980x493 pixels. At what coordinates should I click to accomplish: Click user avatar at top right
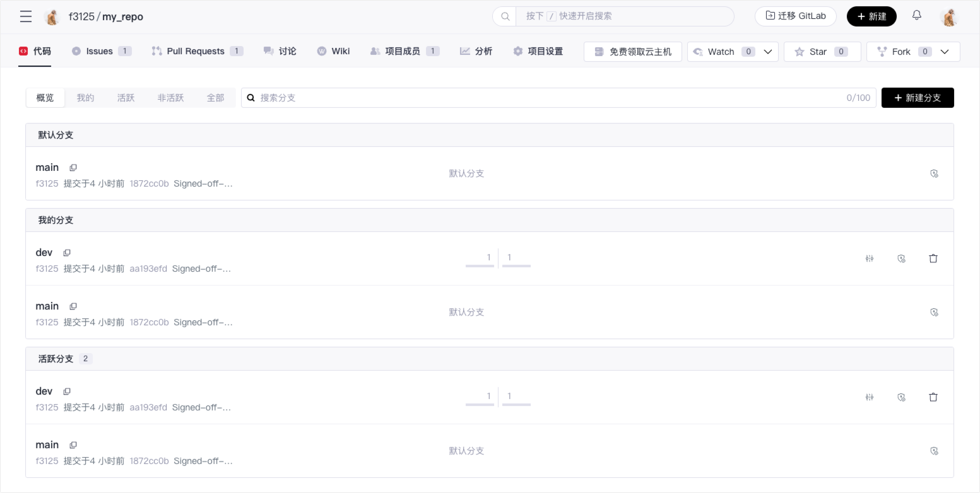click(x=948, y=17)
